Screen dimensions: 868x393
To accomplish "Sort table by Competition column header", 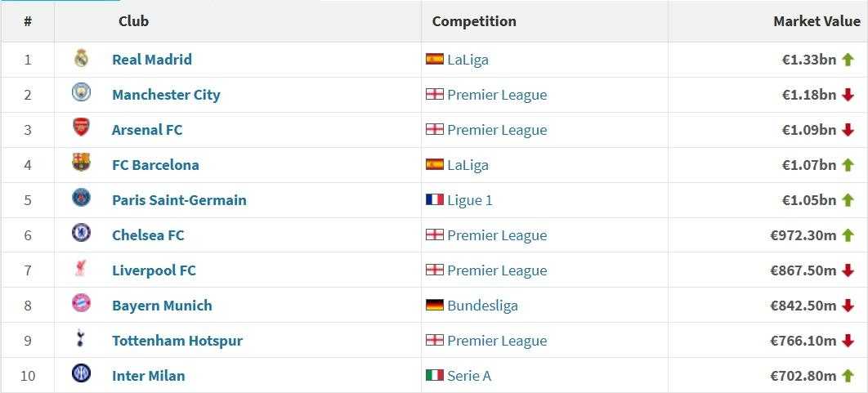I will pos(474,21).
